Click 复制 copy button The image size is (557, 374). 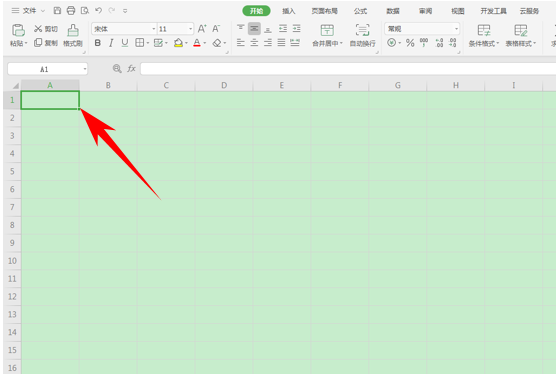click(46, 43)
